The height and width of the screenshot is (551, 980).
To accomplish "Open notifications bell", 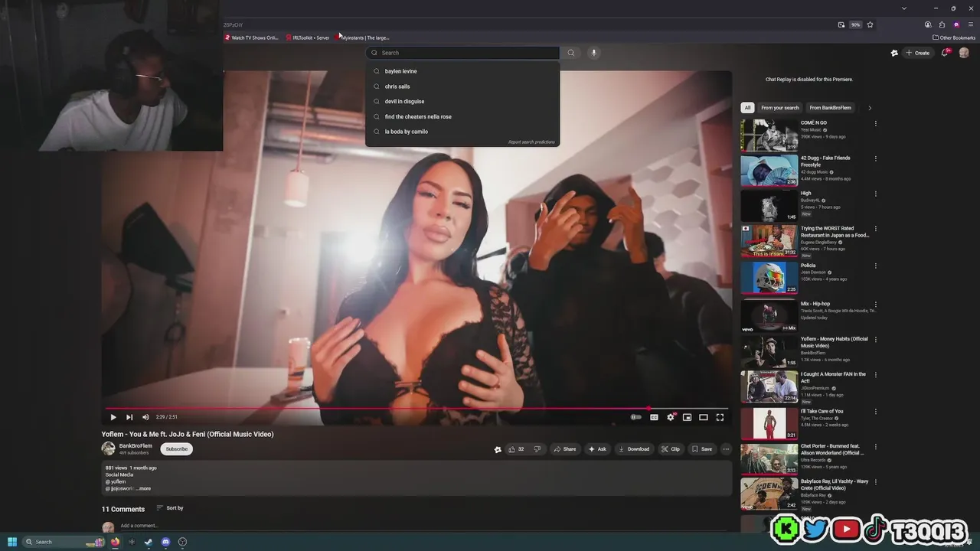I will 945,53.
